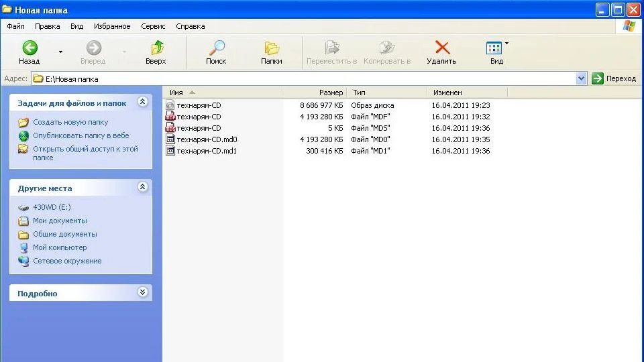Click the 5 КБ size cell
This screenshot has height=362, width=644.
(335, 128)
